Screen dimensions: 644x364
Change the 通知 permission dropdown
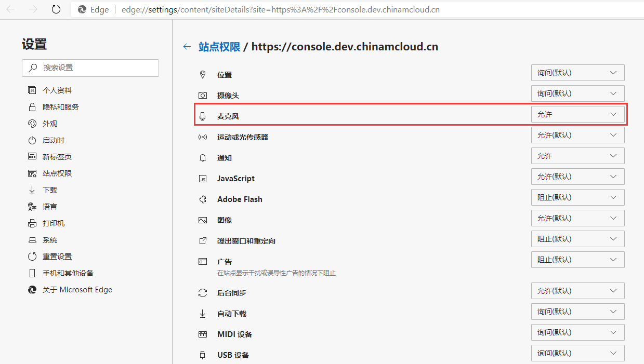[x=577, y=156]
